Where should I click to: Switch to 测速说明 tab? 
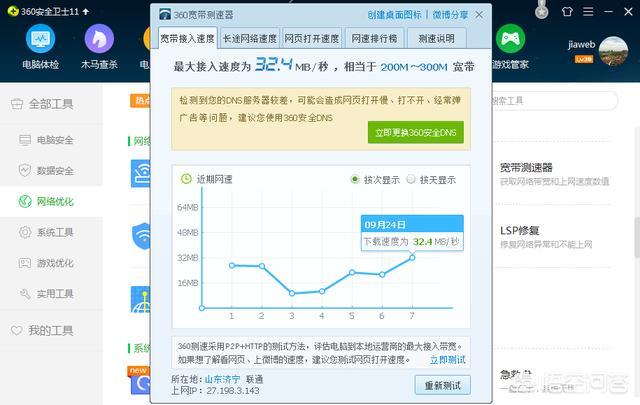[x=437, y=38]
